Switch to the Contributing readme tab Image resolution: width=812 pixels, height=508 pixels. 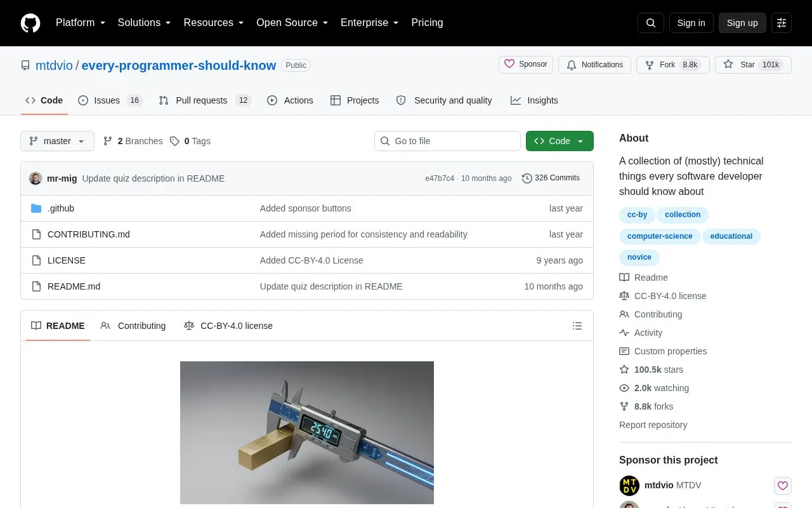[x=133, y=326]
